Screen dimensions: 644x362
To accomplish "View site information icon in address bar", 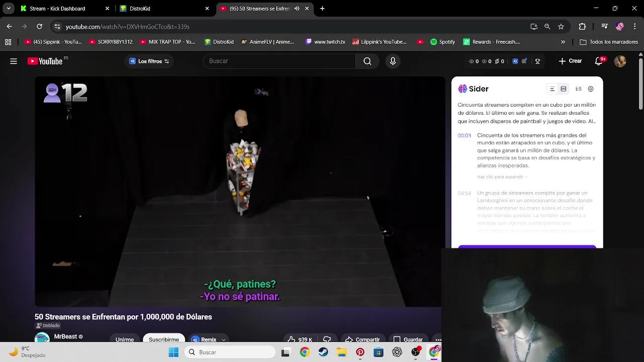I will 57,27.
